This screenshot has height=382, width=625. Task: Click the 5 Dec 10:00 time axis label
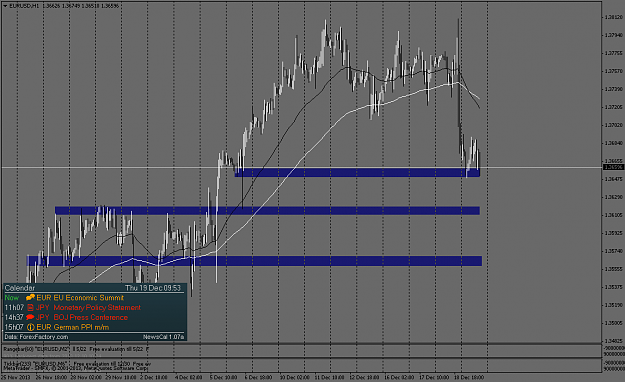(223, 377)
